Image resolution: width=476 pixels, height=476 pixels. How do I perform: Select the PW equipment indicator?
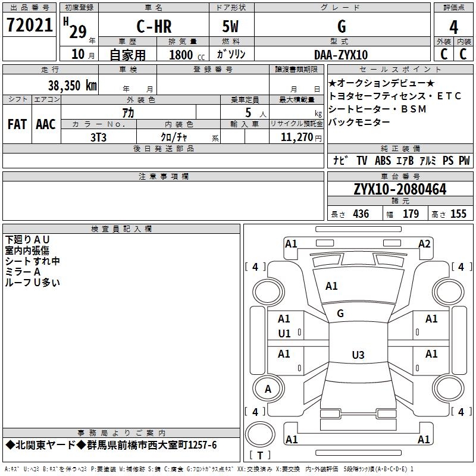(x=464, y=161)
